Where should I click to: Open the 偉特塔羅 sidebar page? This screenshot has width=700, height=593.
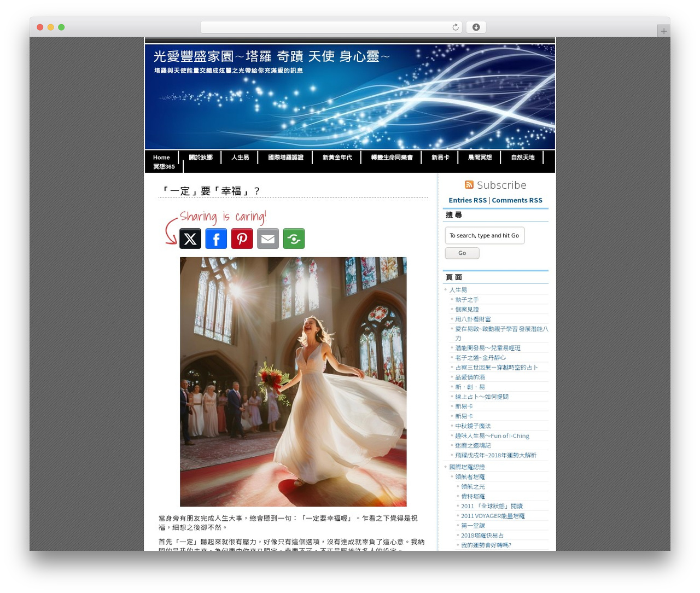click(473, 497)
